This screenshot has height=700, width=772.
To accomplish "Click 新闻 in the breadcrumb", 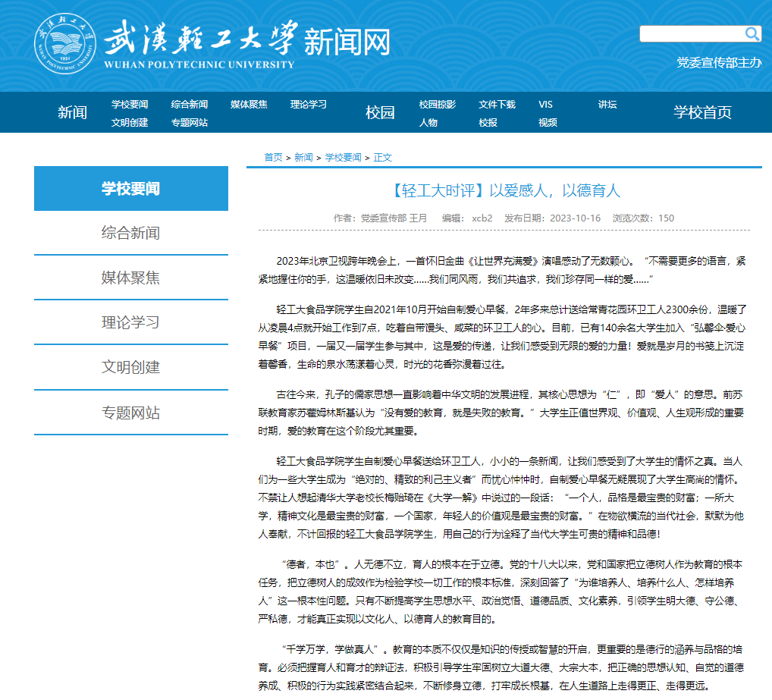I will click(304, 158).
